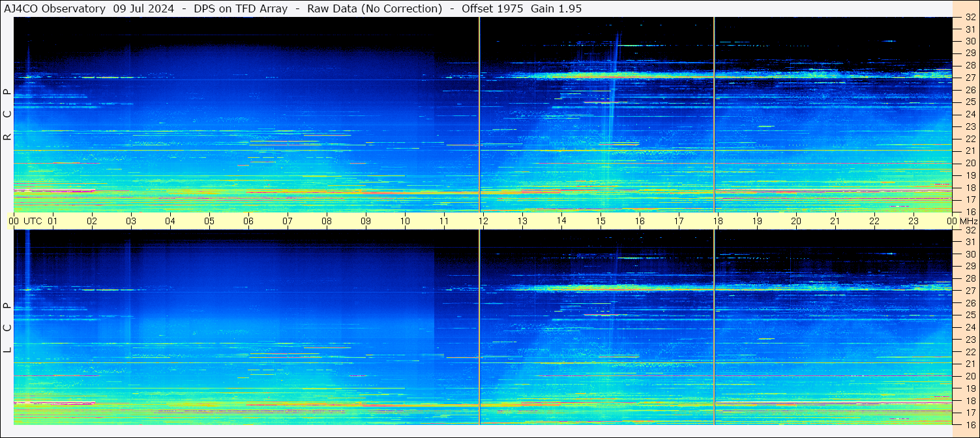
Task: Click the Offset 1975 value
Action: pos(492,8)
